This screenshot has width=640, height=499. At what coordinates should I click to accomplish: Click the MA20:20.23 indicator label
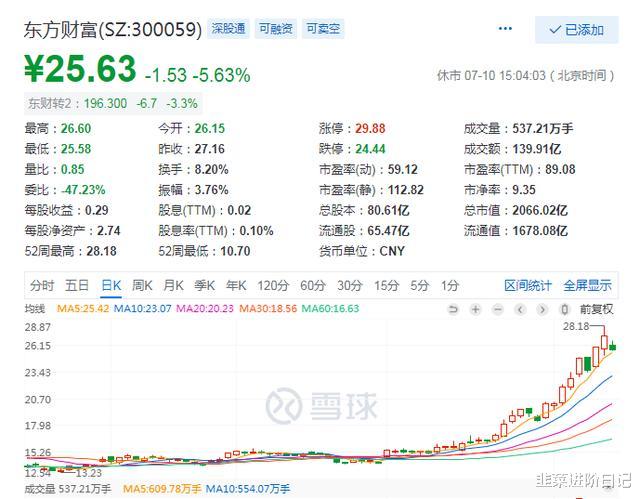pos(204,308)
